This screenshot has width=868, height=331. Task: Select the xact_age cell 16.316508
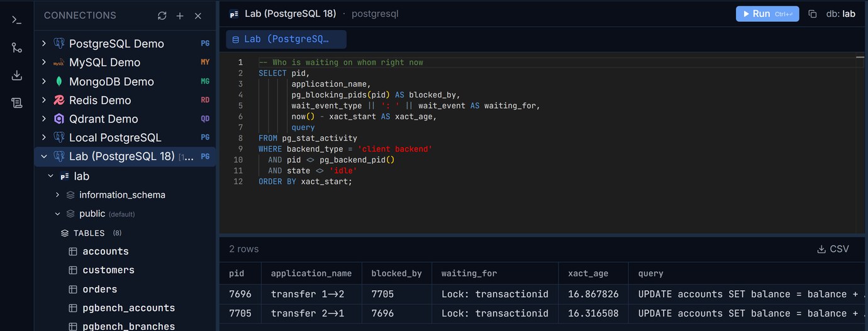[x=593, y=313]
